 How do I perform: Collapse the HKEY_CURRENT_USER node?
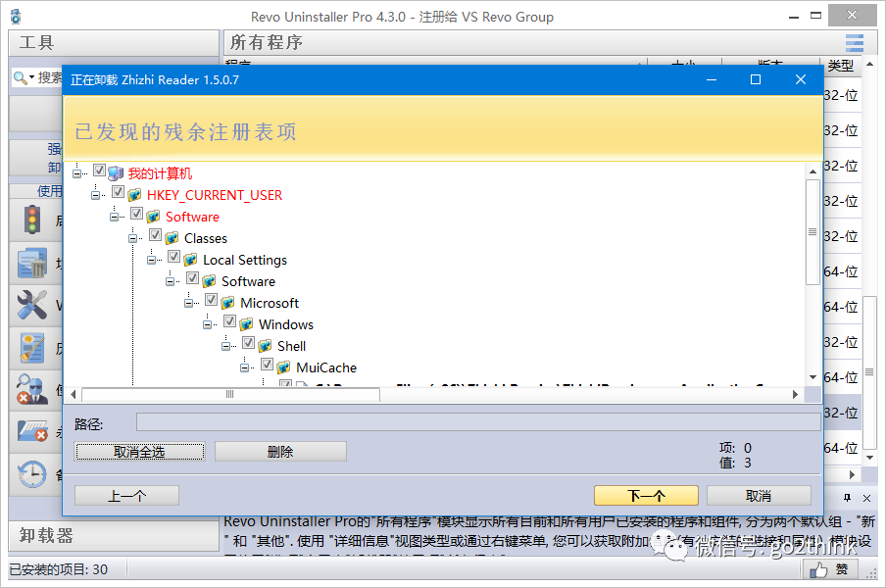(95, 195)
